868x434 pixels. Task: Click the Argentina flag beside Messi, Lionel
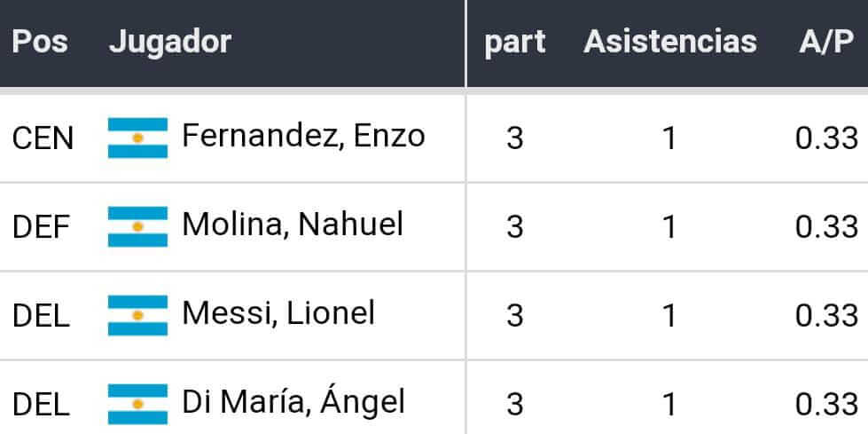coord(137,315)
